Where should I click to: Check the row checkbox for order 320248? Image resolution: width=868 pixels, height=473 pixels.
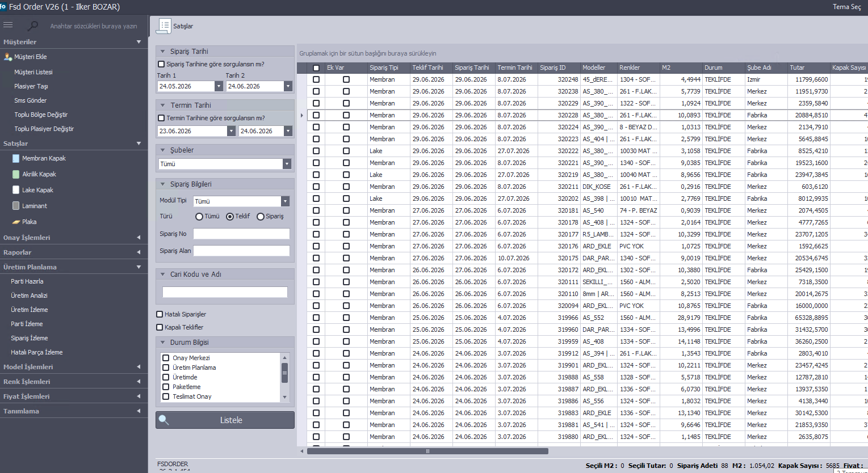click(316, 79)
